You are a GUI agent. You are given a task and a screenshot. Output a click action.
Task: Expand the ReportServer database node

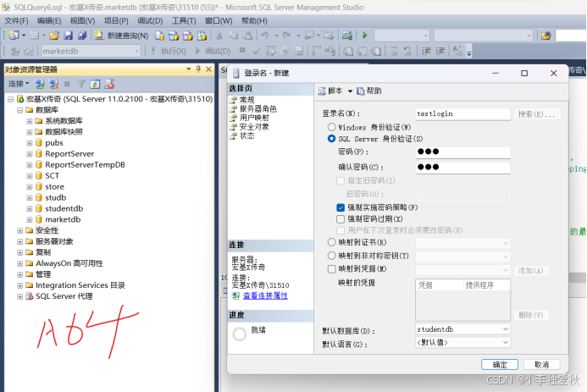coord(29,154)
